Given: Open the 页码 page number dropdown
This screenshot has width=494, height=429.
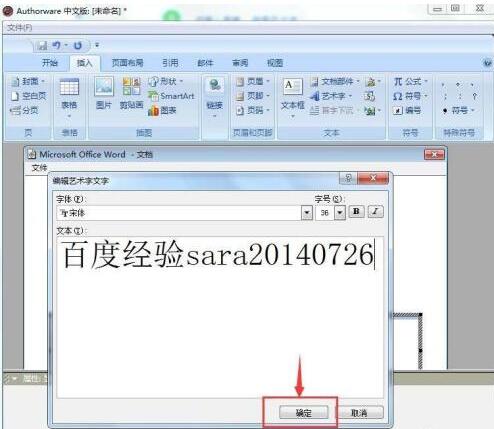Looking at the screenshot, I should click(252, 110).
